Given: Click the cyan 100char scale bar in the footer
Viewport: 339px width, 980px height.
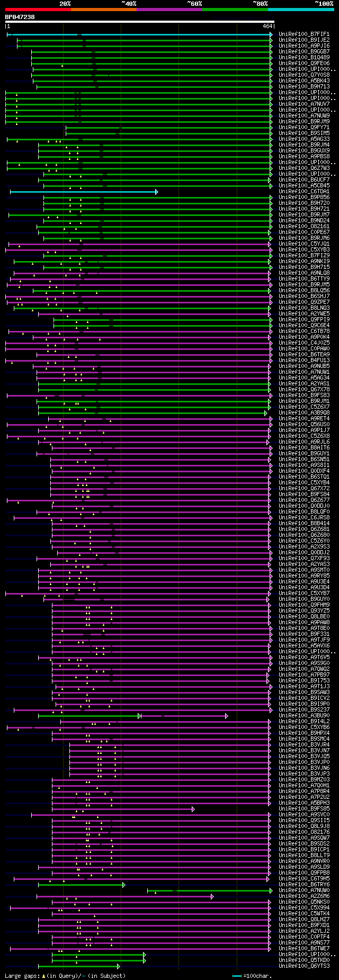Looking at the screenshot, I should (x=237, y=976).
